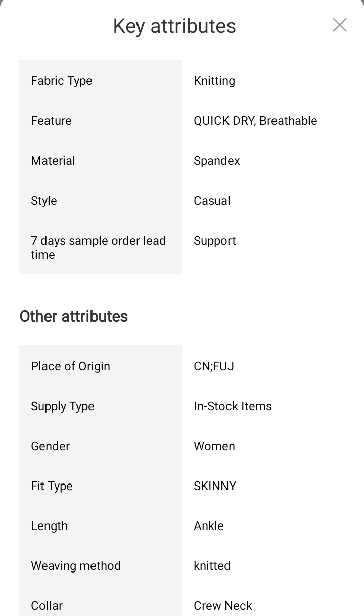The width and height of the screenshot is (364, 616).
Task: Tap the Key attributes title
Action: tap(174, 26)
